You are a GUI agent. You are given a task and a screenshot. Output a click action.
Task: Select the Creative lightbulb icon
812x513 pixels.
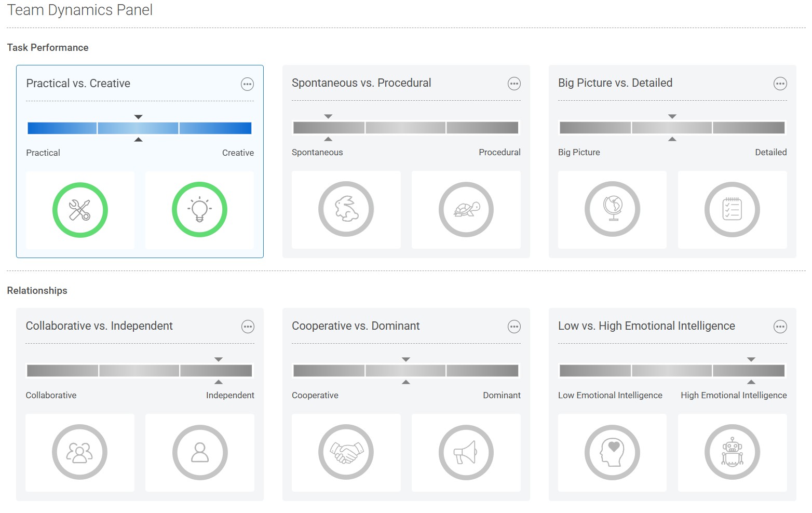tap(199, 210)
